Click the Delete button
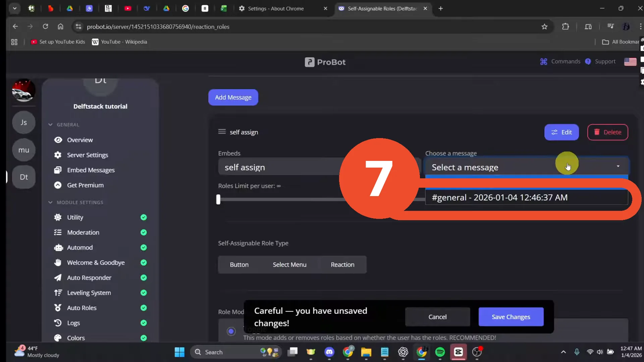 (607, 132)
